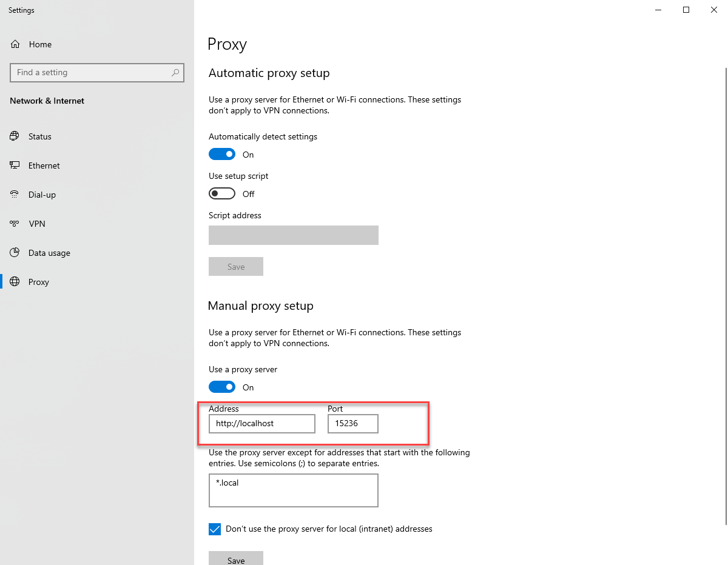This screenshot has width=728, height=565.
Task: Maximize the Settings window
Action: click(686, 10)
